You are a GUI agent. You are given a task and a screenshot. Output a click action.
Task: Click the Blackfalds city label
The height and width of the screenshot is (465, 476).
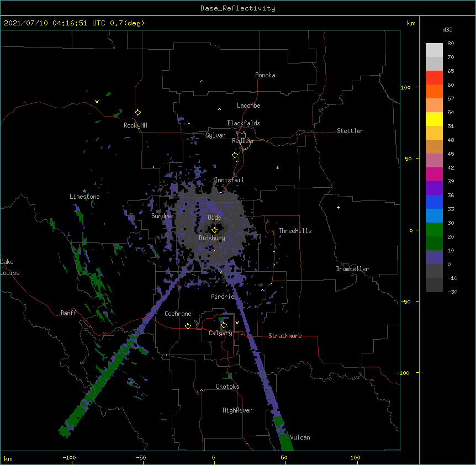(x=244, y=123)
